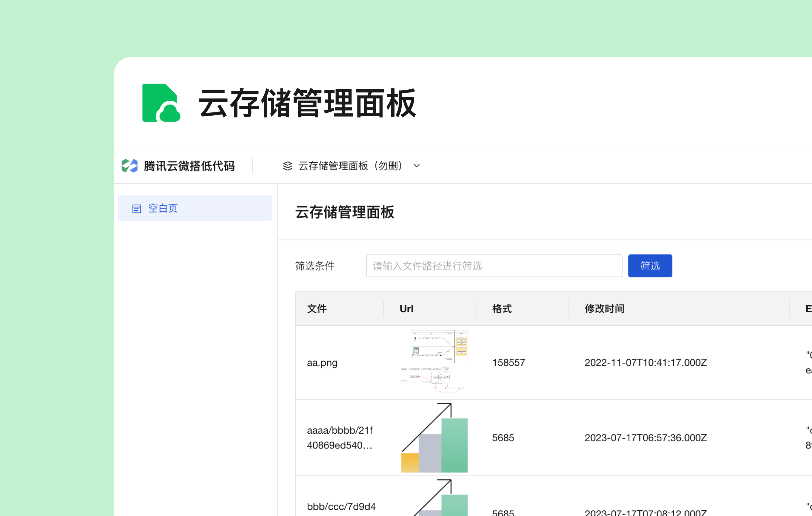812x516 pixels.
Task: Click the large 云存储管理面板 banner title
Action: coord(307,103)
